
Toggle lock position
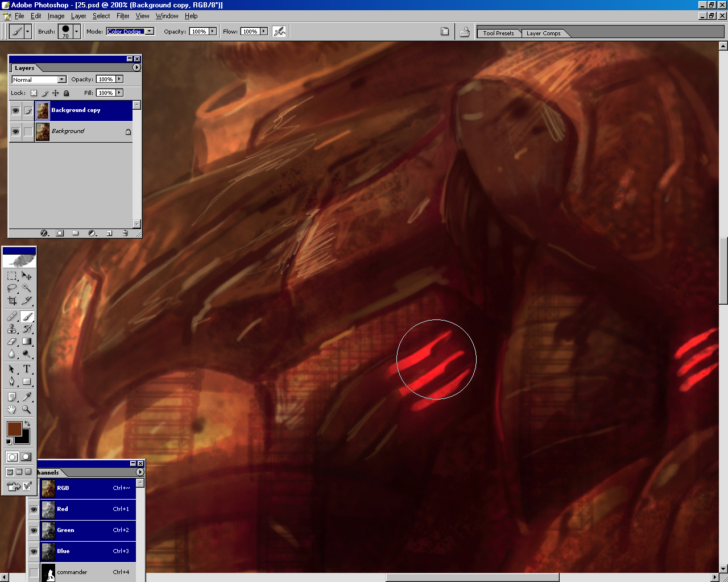click(56, 93)
